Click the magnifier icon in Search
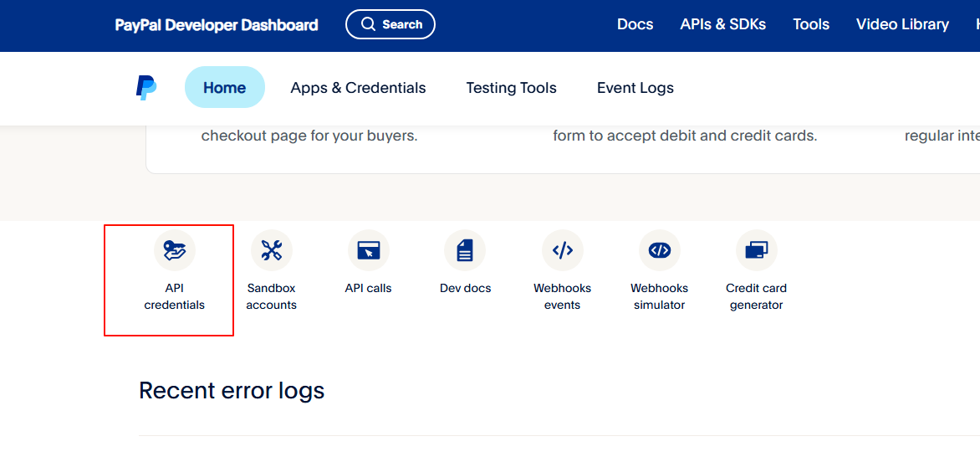 [369, 24]
